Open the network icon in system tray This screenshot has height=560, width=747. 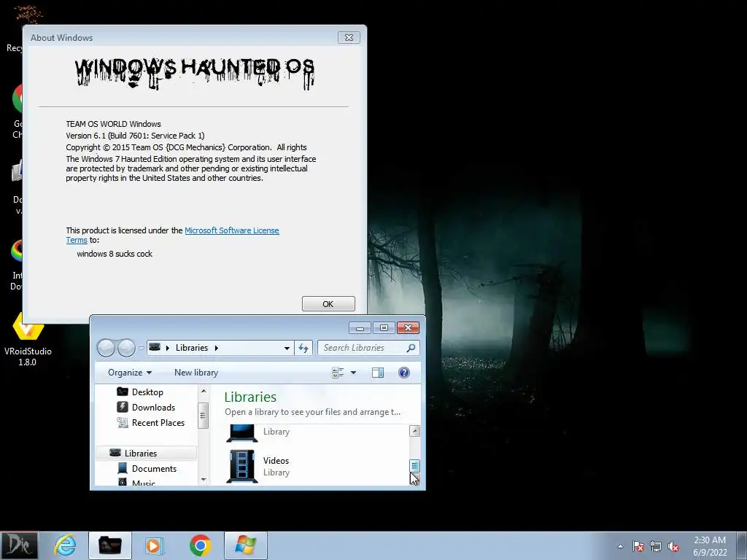(656, 546)
